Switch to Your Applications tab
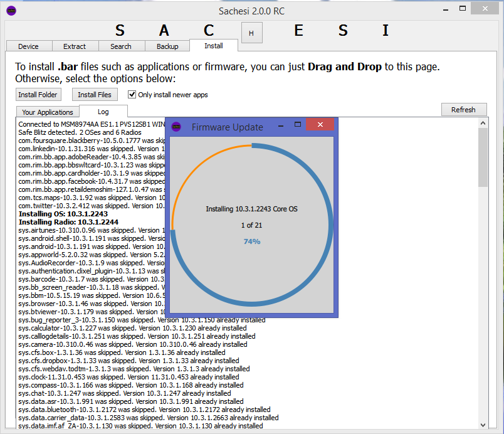Viewport: 504px width, 434px height. pos(48,112)
